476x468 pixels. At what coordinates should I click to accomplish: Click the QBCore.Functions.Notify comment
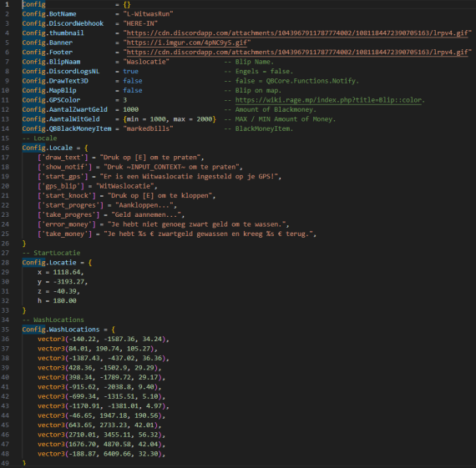pyautogui.click(x=291, y=81)
